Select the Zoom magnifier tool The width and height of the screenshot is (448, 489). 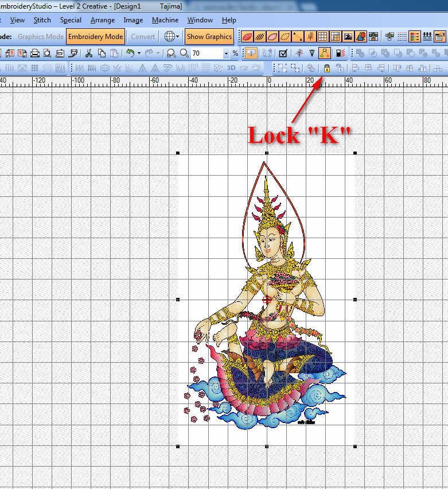point(184,53)
